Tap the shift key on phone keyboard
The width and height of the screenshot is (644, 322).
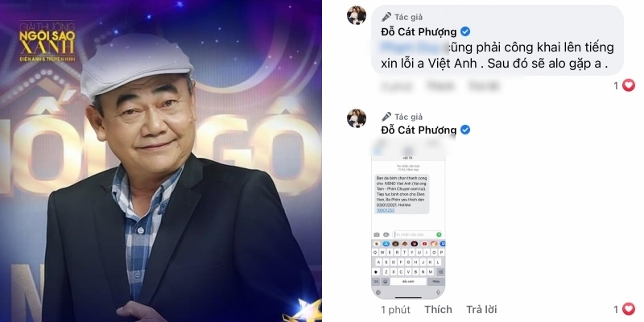coord(376,272)
